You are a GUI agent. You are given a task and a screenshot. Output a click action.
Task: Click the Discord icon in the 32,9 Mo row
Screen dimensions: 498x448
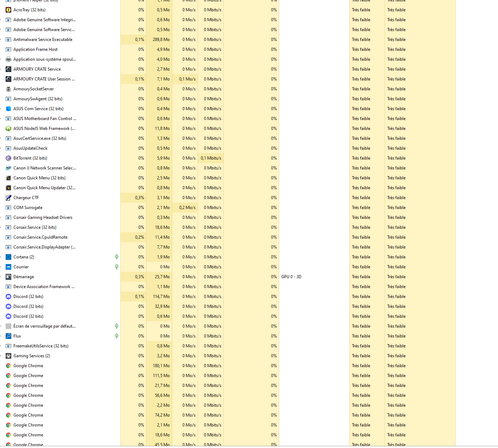[8, 306]
